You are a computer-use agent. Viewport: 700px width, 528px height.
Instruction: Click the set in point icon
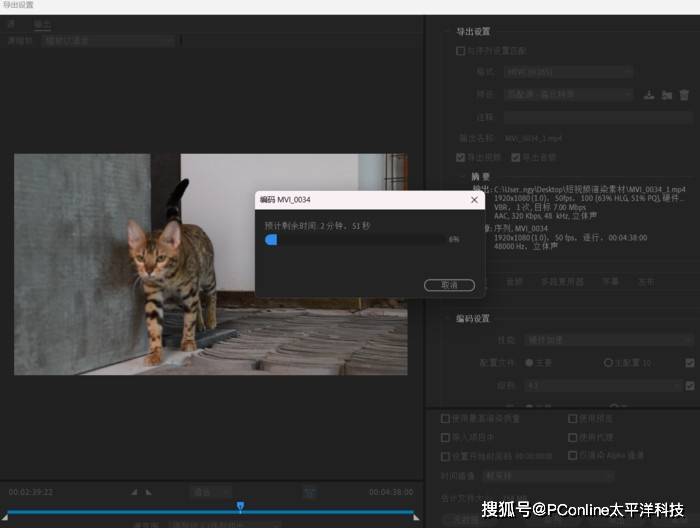(134, 492)
